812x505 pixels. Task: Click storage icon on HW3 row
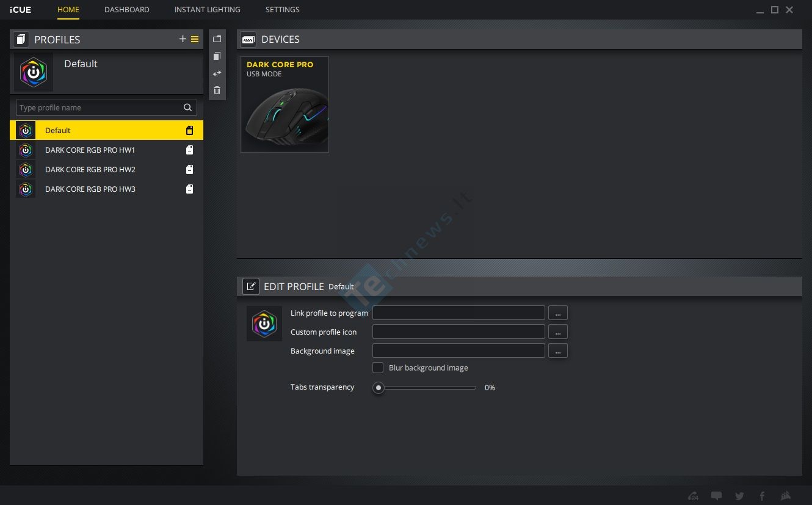[x=189, y=189]
